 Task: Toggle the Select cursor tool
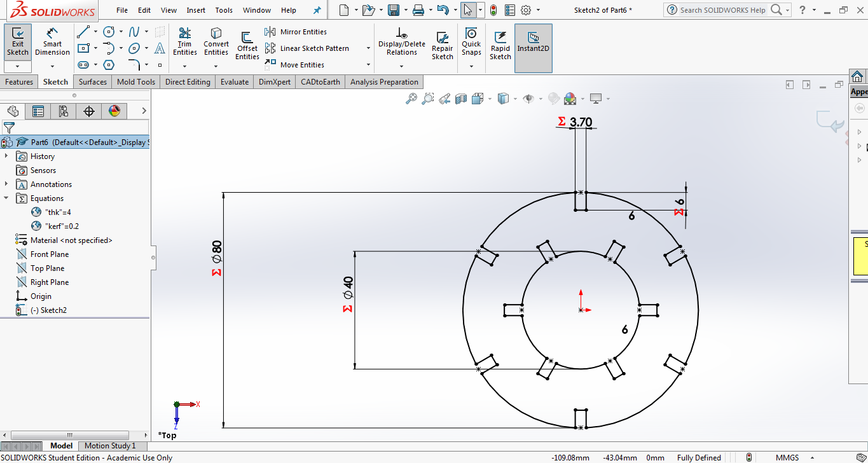(x=468, y=10)
